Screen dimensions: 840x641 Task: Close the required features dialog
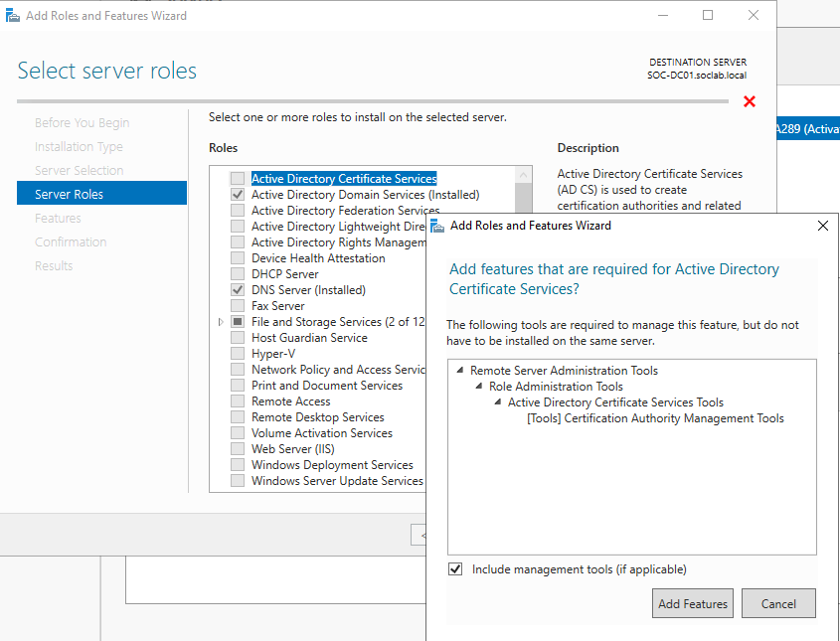pyautogui.click(x=823, y=226)
